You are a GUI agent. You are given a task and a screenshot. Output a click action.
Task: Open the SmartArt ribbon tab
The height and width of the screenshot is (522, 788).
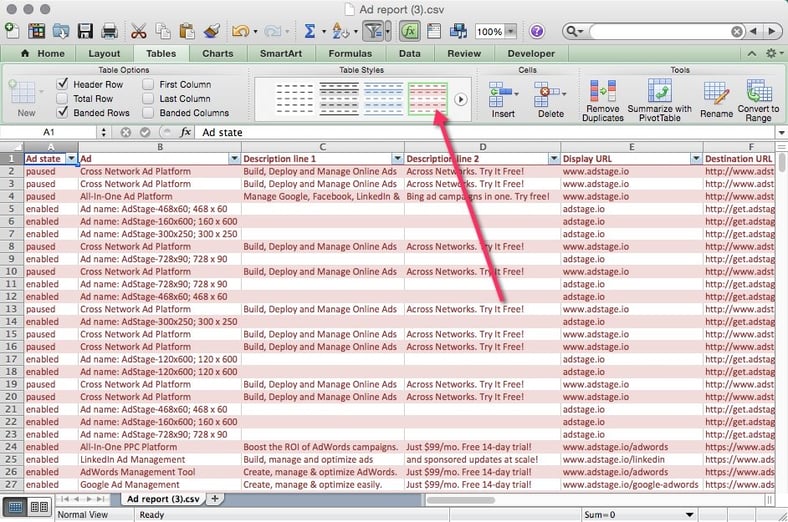[x=281, y=53]
